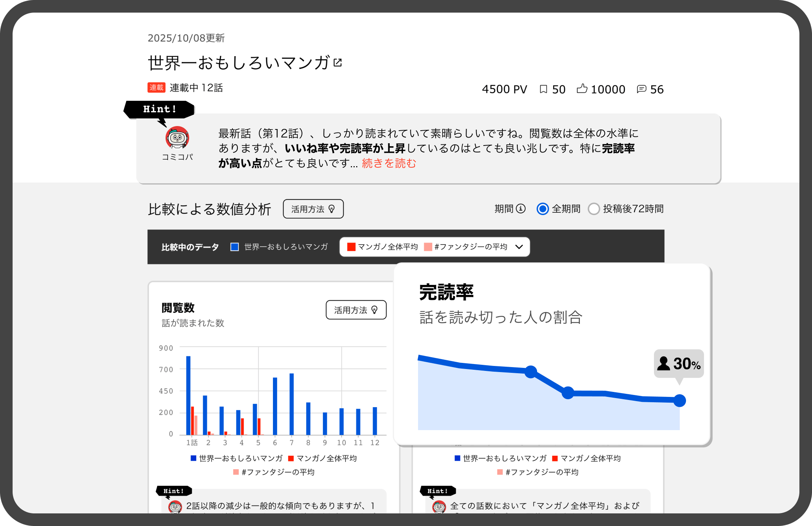Click the last data point on the 完読率 line
The height and width of the screenshot is (526, 812).
click(x=680, y=400)
